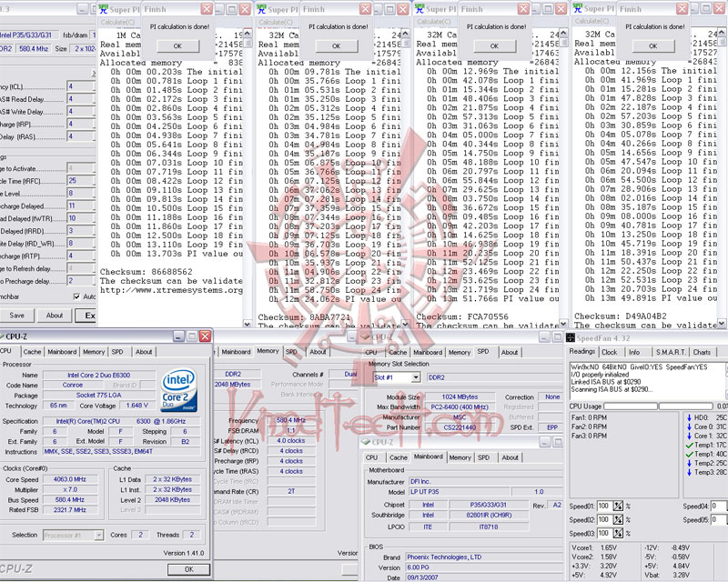Switch to Cache tab in front CPU-Z window

tap(32, 352)
